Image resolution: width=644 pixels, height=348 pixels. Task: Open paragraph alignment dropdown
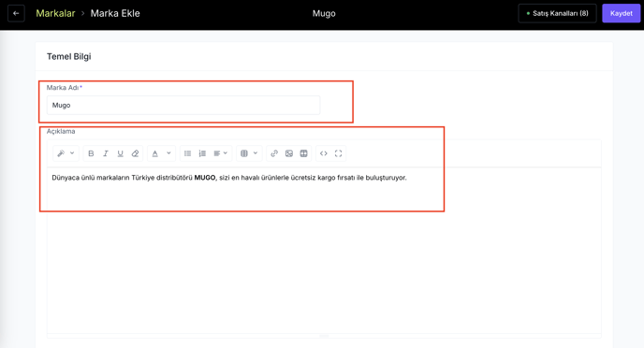pyautogui.click(x=221, y=153)
